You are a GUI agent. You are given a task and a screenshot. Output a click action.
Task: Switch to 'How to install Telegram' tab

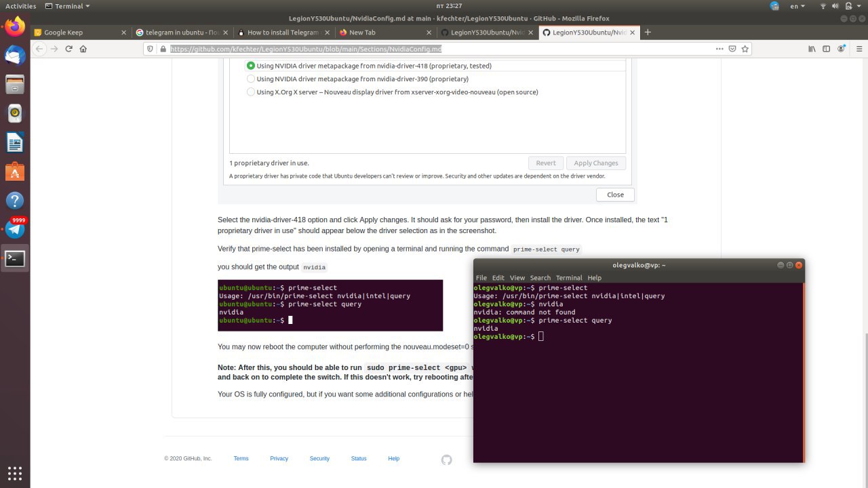pos(283,32)
